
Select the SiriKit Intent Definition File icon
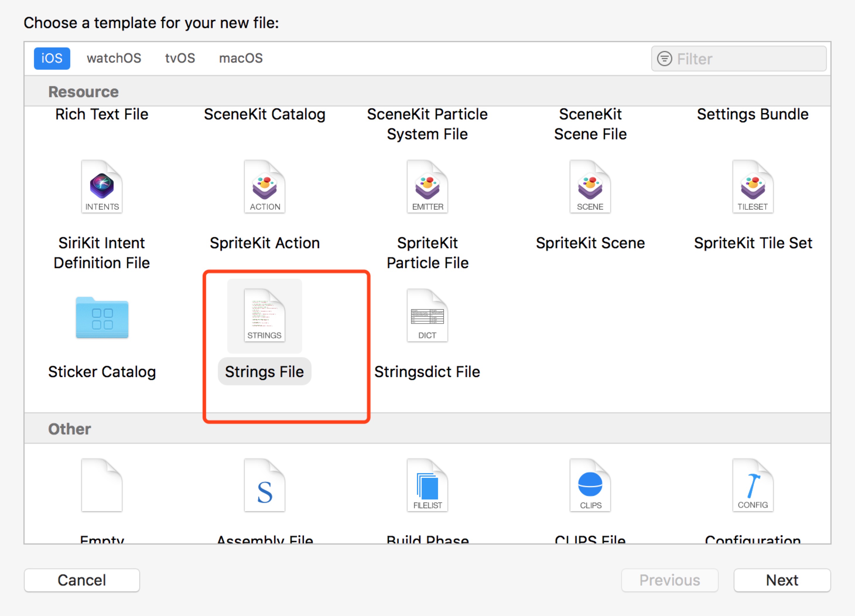click(102, 187)
